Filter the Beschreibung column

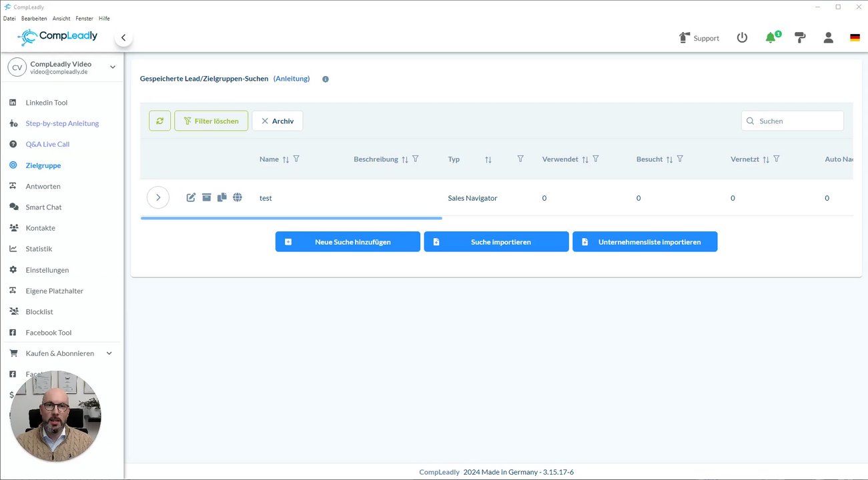416,159
